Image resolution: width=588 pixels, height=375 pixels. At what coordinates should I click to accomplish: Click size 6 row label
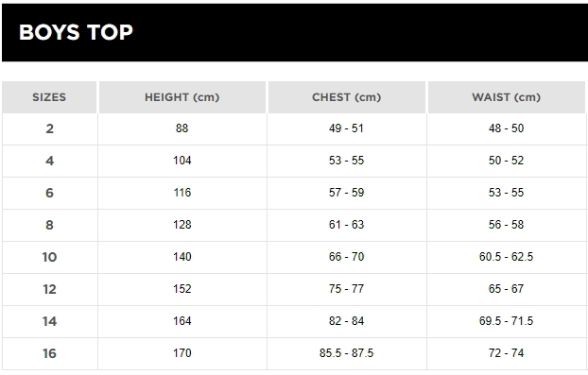pos(49,193)
